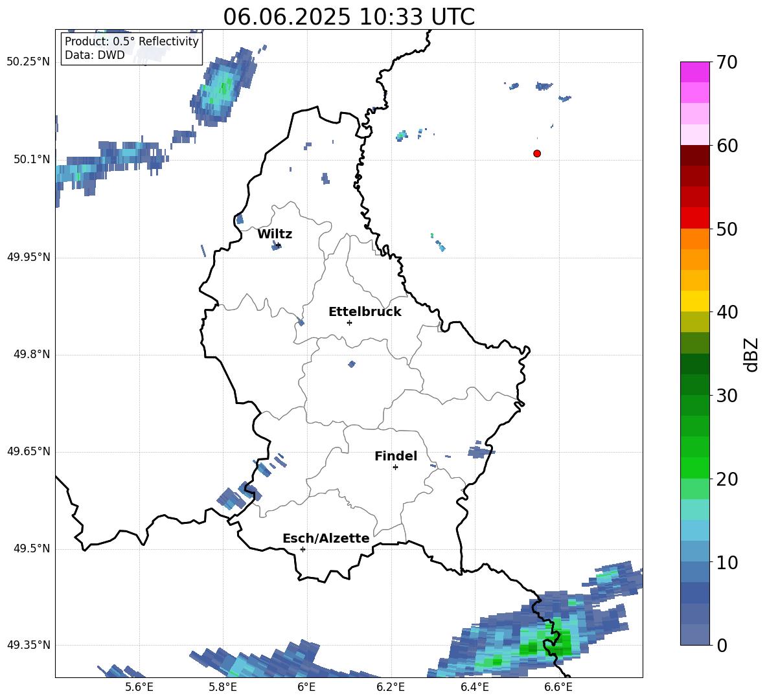Click the small echo north of Findel region center
The image size is (767, 700).
coord(352,364)
